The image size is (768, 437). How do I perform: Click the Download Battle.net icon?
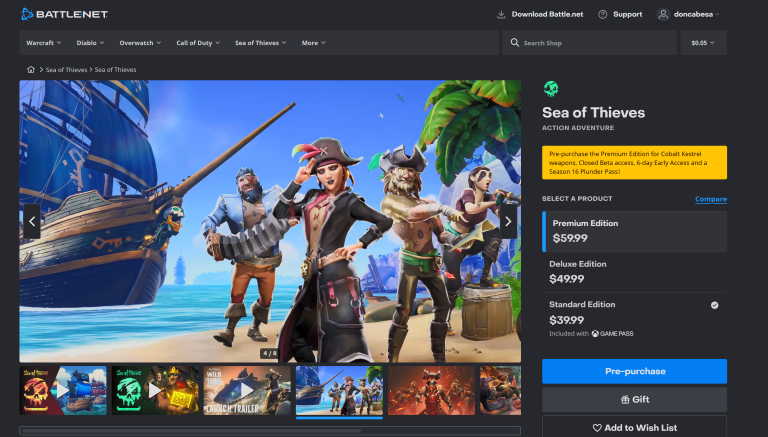[x=501, y=14]
